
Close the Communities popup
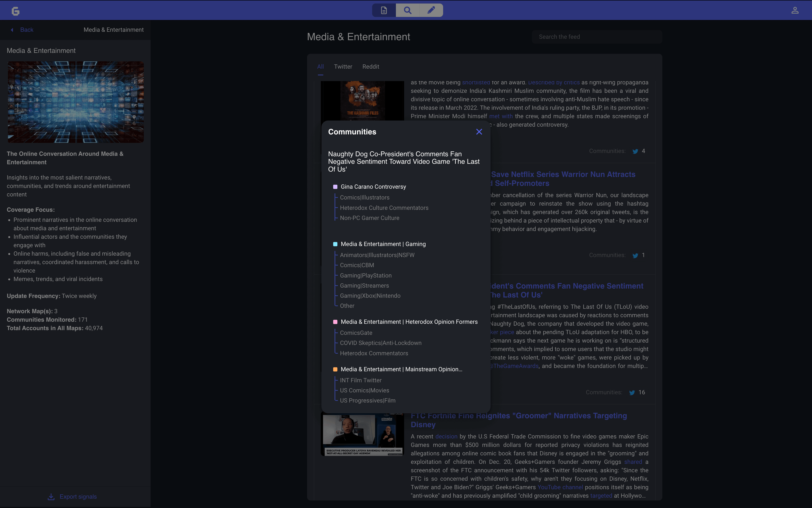coord(479,132)
